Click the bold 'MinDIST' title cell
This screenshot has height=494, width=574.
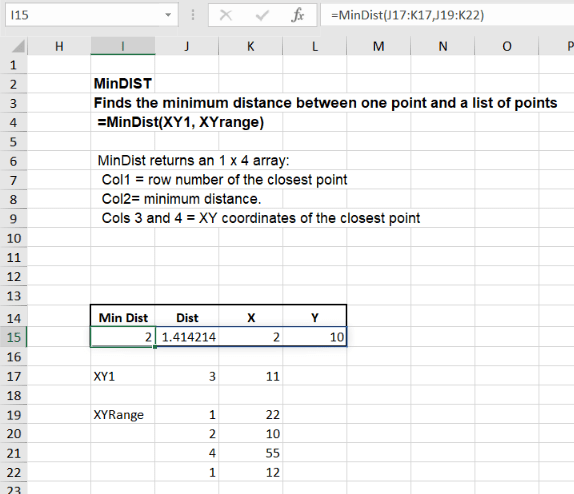pos(123,83)
